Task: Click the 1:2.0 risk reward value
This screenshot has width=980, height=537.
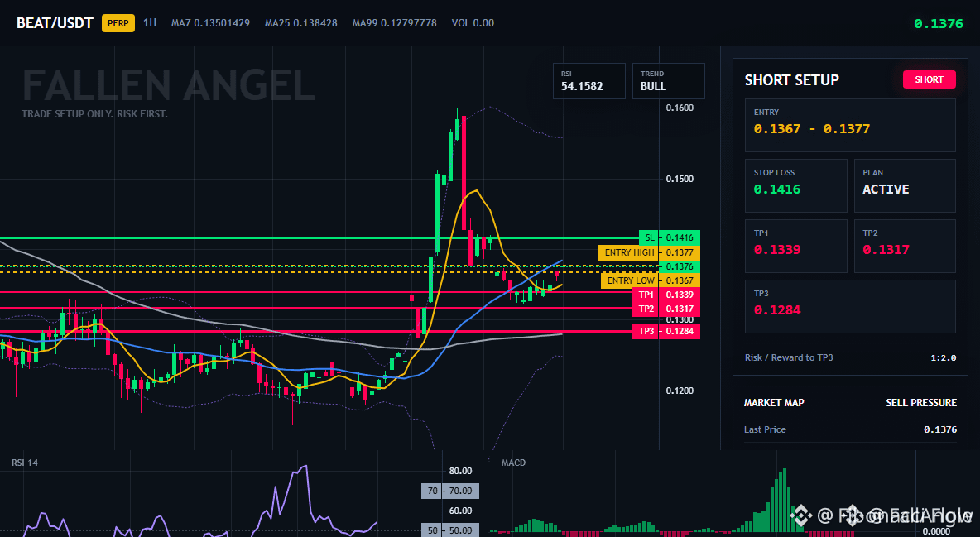Action: click(x=943, y=358)
